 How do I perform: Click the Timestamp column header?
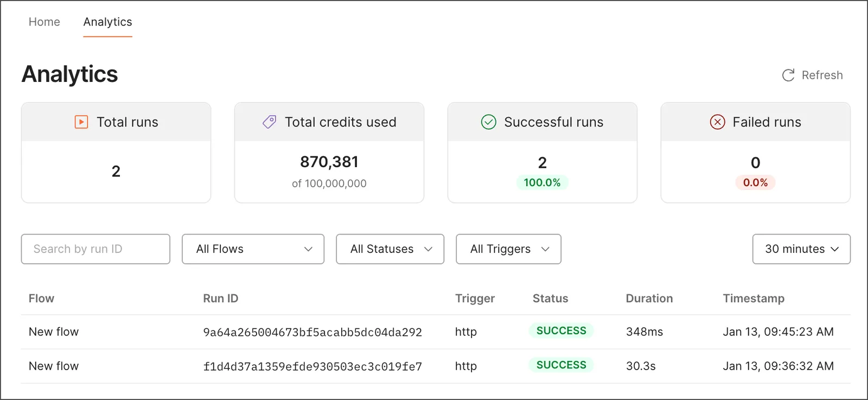(x=754, y=299)
